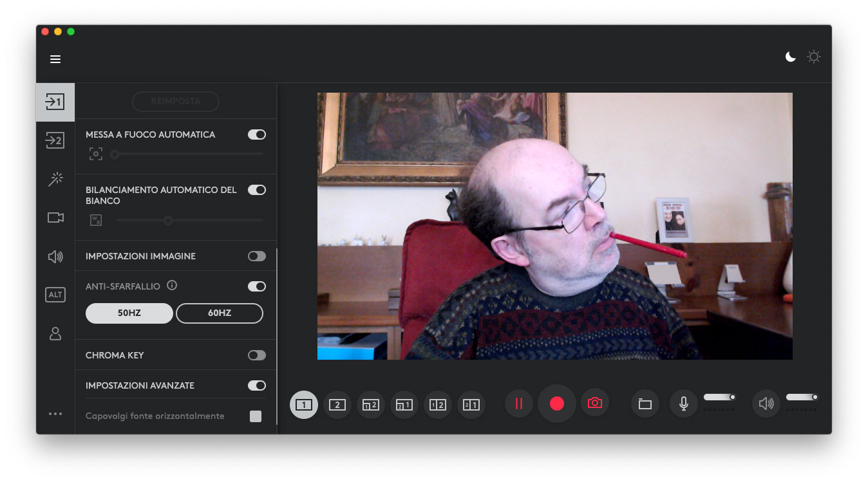Open the hamburger menu
This screenshot has width=868, height=482.
(x=55, y=59)
